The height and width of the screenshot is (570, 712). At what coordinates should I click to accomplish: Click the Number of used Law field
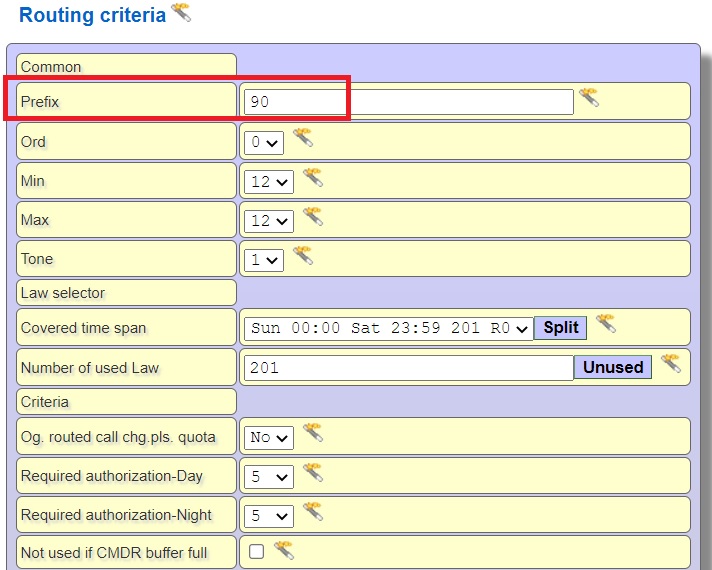[408, 368]
